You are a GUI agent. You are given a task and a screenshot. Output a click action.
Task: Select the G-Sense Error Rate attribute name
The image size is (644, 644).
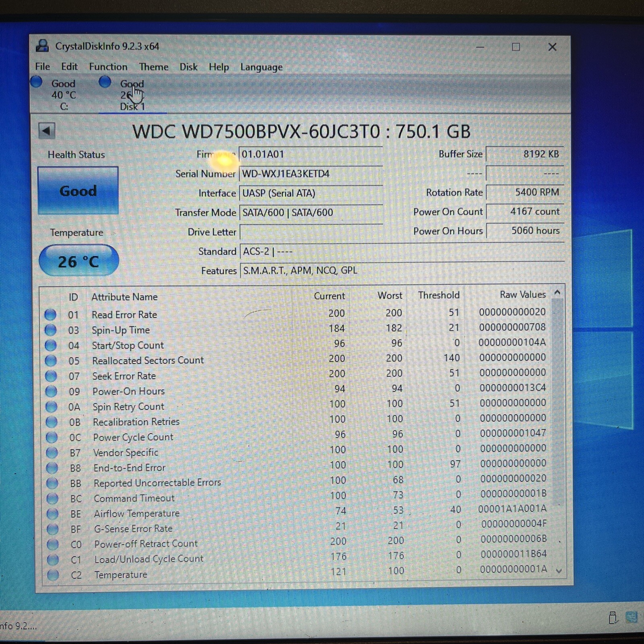pos(133,529)
